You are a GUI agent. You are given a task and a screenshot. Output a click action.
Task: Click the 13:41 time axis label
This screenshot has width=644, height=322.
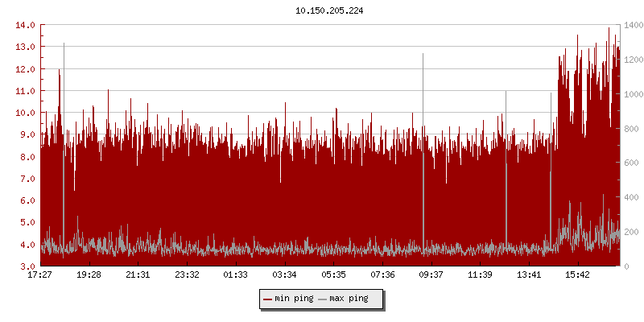click(529, 275)
